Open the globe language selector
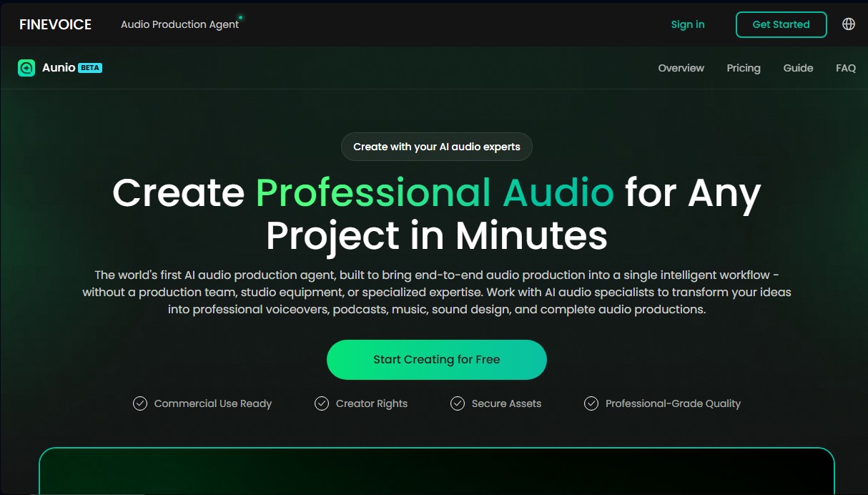The height and width of the screenshot is (495, 868). 849,24
